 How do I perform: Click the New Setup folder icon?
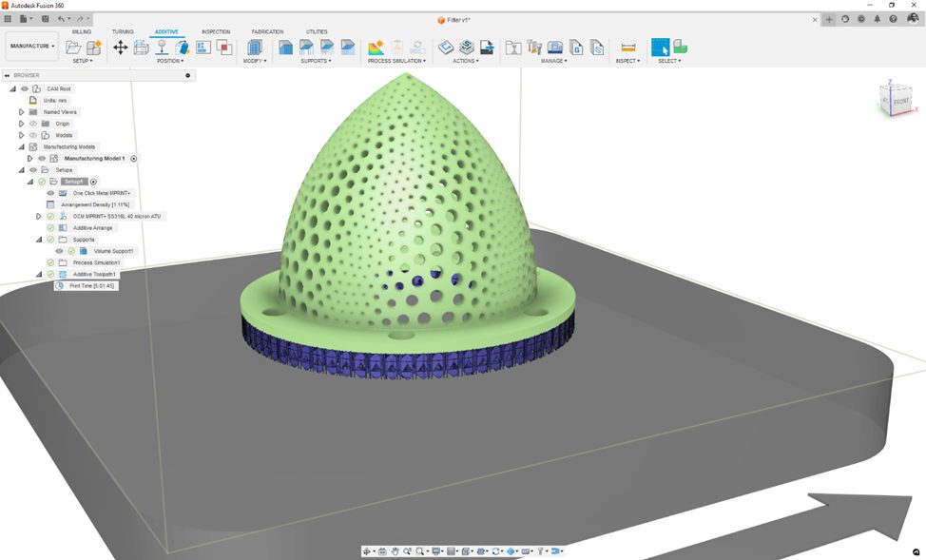pyautogui.click(x=73, y=47)
